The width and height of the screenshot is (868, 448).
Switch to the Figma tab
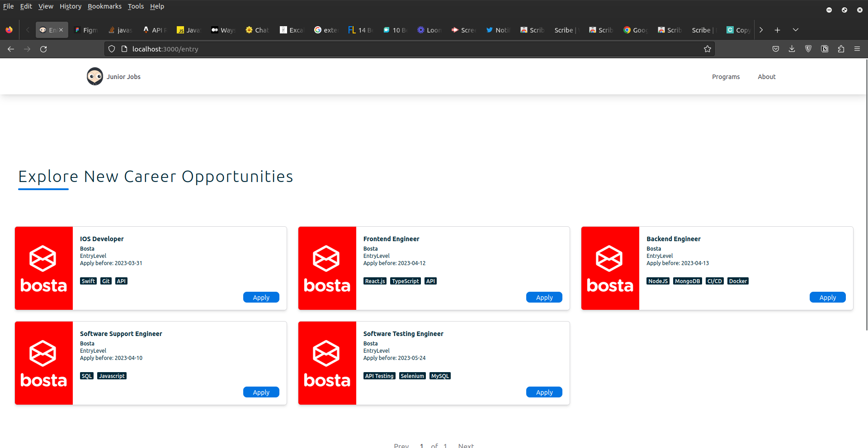(x=86, y=30)
